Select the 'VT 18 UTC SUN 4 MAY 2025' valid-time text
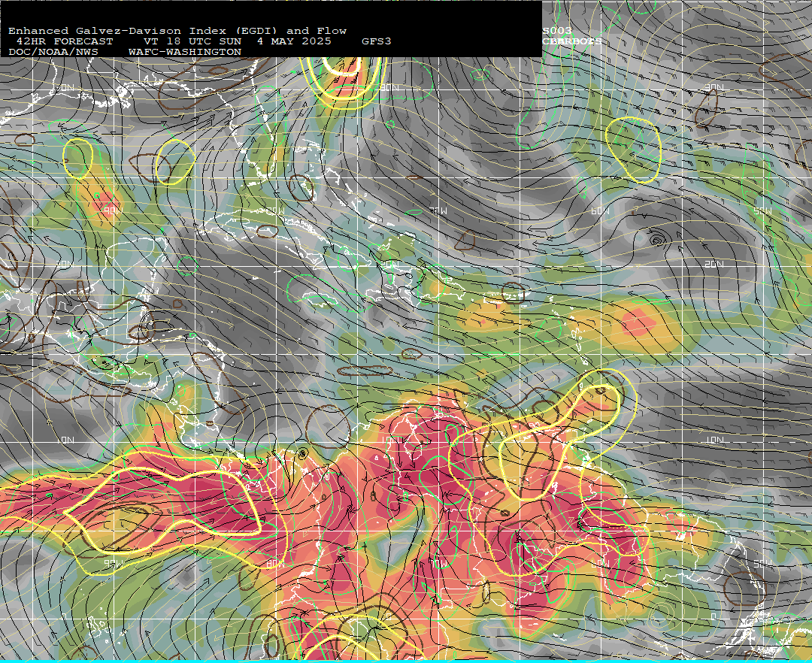812x663 pixels. pos(237,41)
